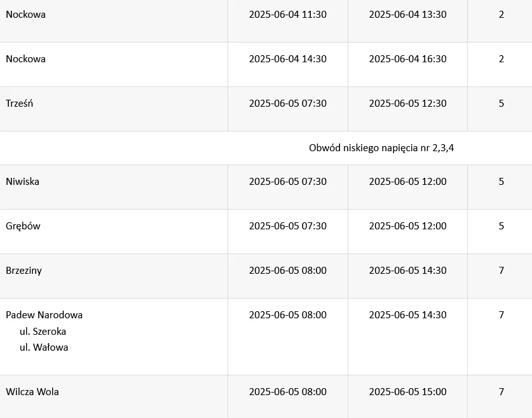Select the Niwiska row name
This screenshot has width=532, height=418.
tap(22, 182)
